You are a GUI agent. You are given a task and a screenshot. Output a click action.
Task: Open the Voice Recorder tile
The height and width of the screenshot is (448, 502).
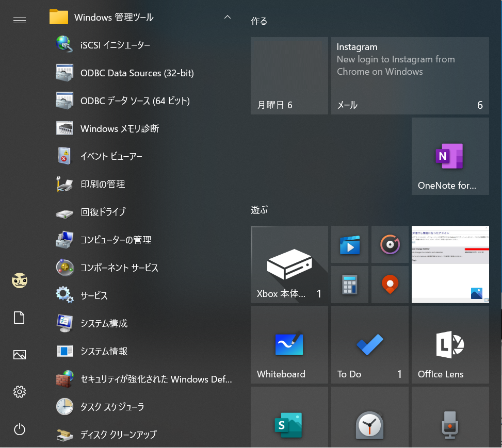450,417
